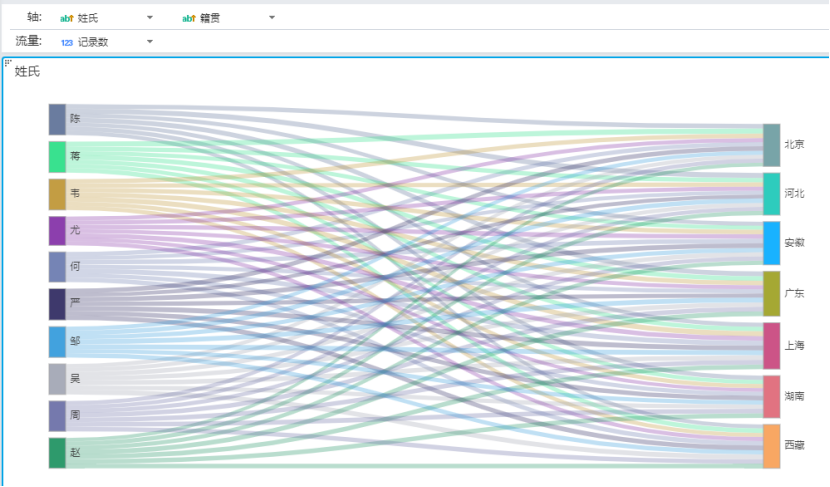Open the 姓氏 axis dropdown arrow
Screen dimensions: 830x487
click(150, 17)
